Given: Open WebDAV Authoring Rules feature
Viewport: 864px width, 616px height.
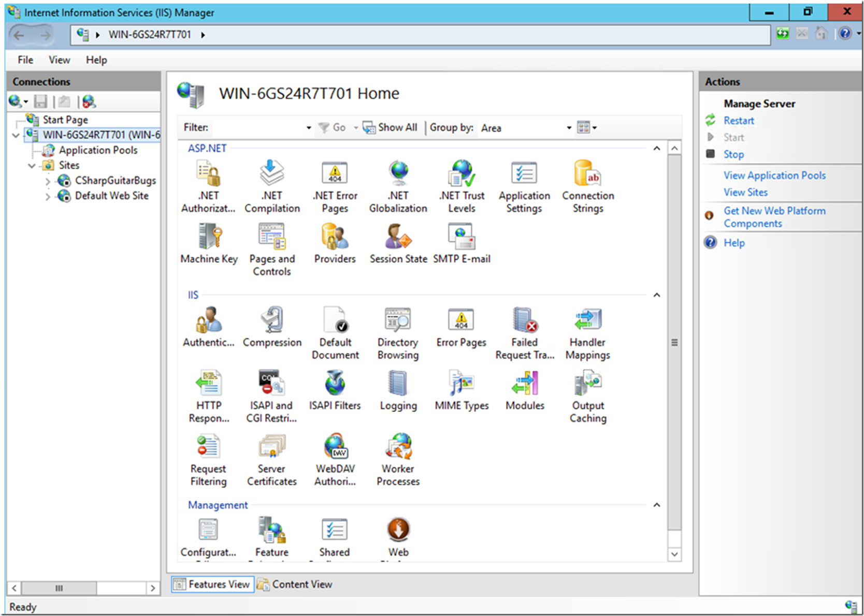Looking at the screenshot, I should pos(335,460).
